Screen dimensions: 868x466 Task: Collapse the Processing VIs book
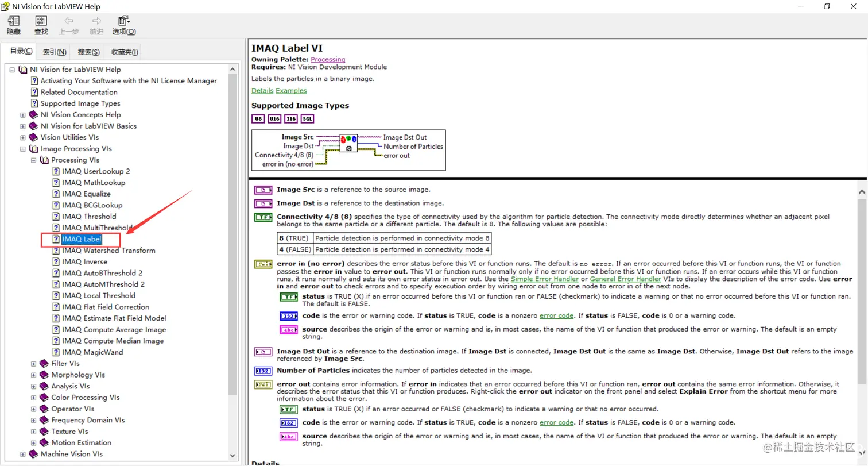34,160
